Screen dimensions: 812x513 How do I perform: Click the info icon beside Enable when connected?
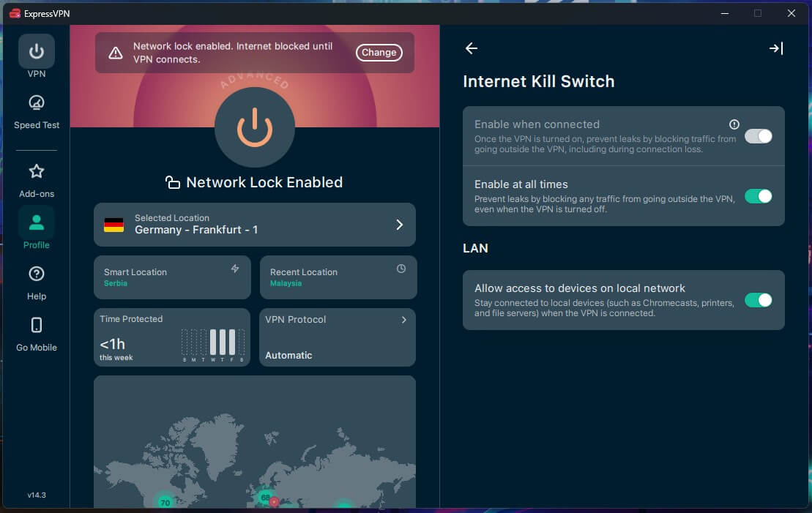click(x=734, y=124)
